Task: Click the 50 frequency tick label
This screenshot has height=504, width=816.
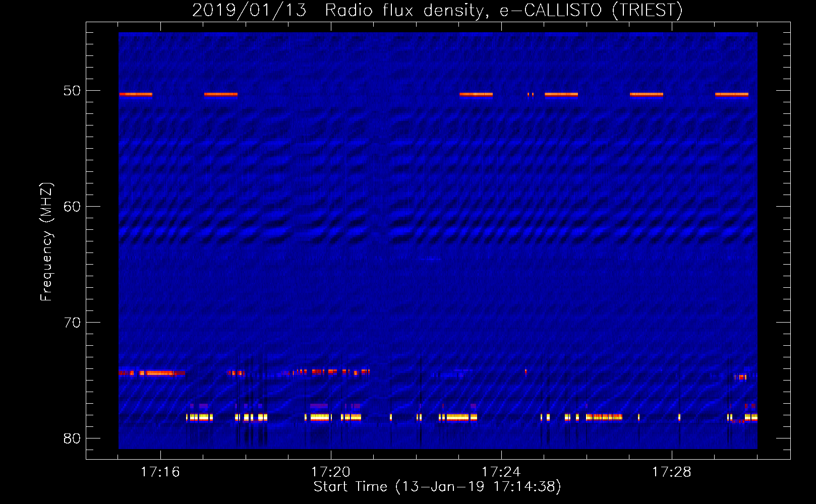Action: (x=72, y=91)
